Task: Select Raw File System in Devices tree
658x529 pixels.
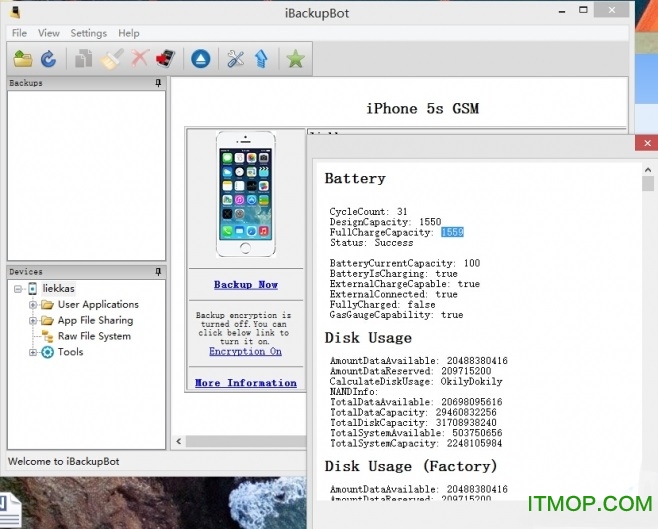Action: coord(94,336)
